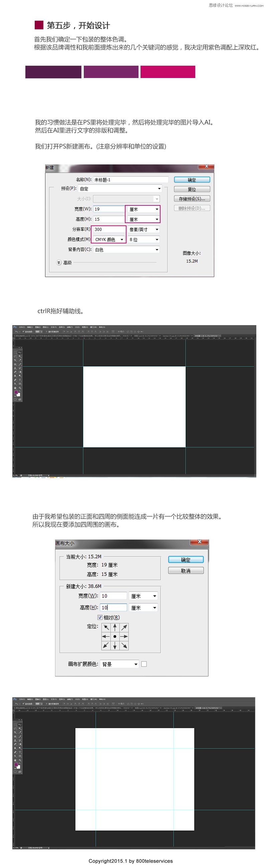The image size is (267, 868).
Task: Open 背景内容 dropdown showing 白色
Action: tap(126, 250)
